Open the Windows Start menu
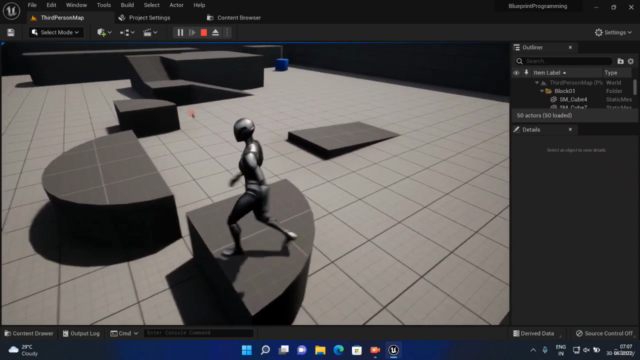Viewport: 640px width, 360px height. click(247, 350)
